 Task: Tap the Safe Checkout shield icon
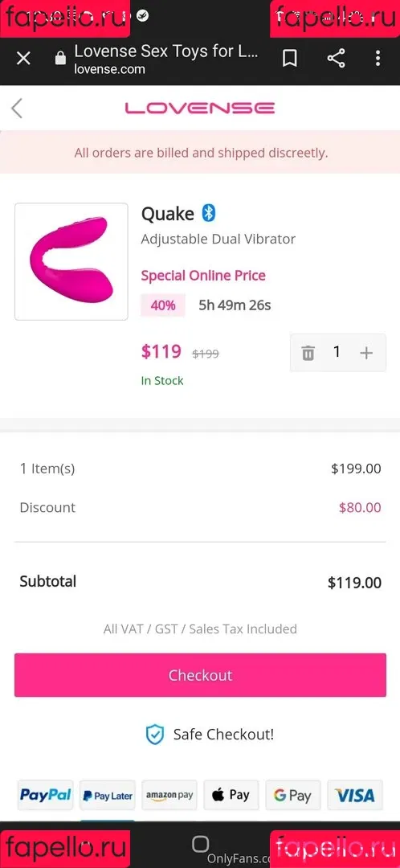(155, 735)
